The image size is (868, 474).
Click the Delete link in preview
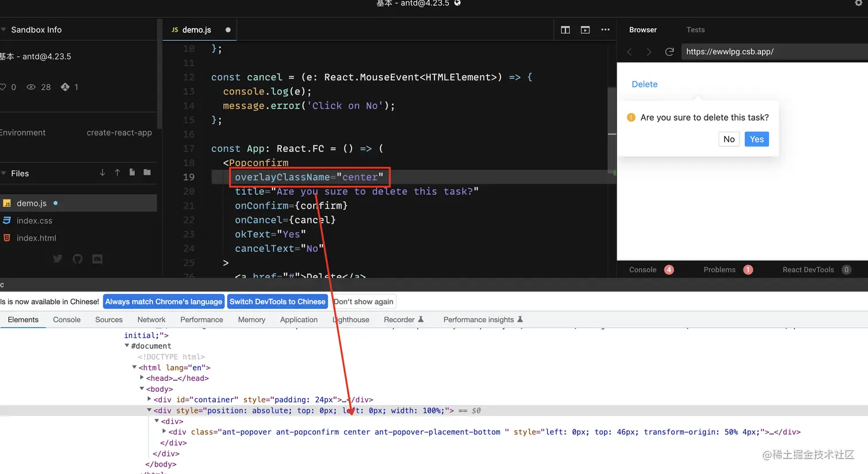pyautogui.click(x=645, y=84)
